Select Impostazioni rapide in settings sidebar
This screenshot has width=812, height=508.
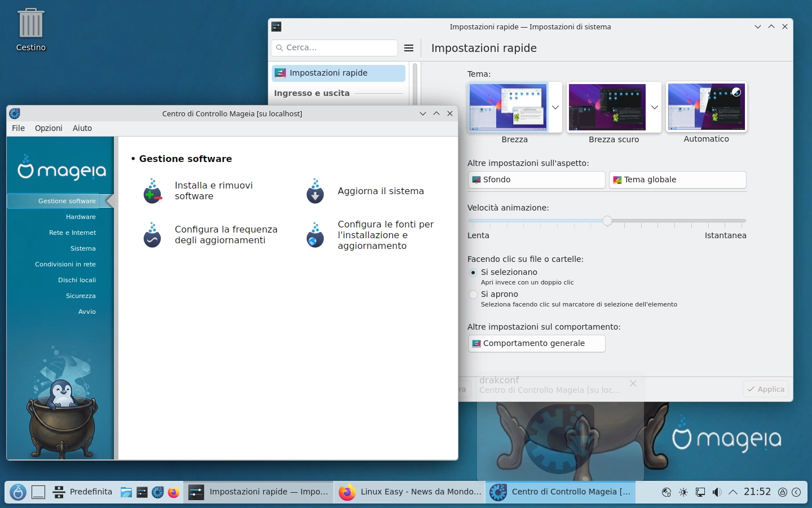tap(338, 73)
